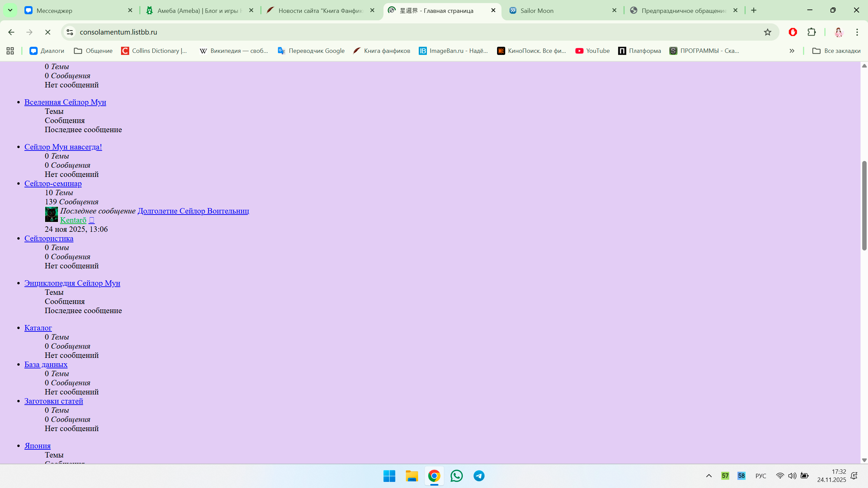
Task: Open the YouTube bookmark
Action: click(x=593, y=51)
